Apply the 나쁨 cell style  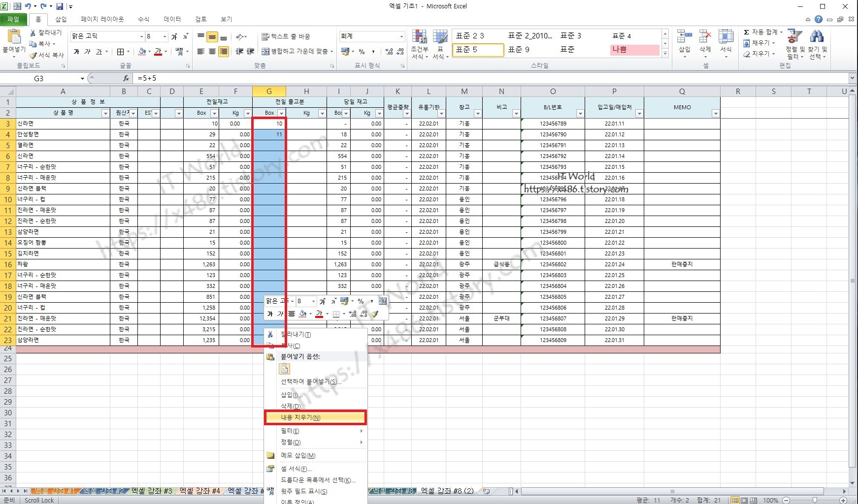pyautogui.click(x=635, y=50)
